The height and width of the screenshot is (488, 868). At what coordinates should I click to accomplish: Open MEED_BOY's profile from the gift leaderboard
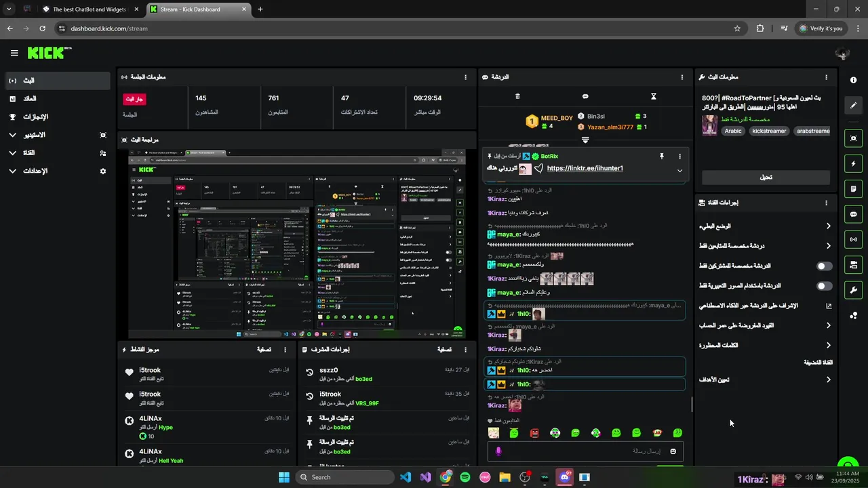[557, 118]
